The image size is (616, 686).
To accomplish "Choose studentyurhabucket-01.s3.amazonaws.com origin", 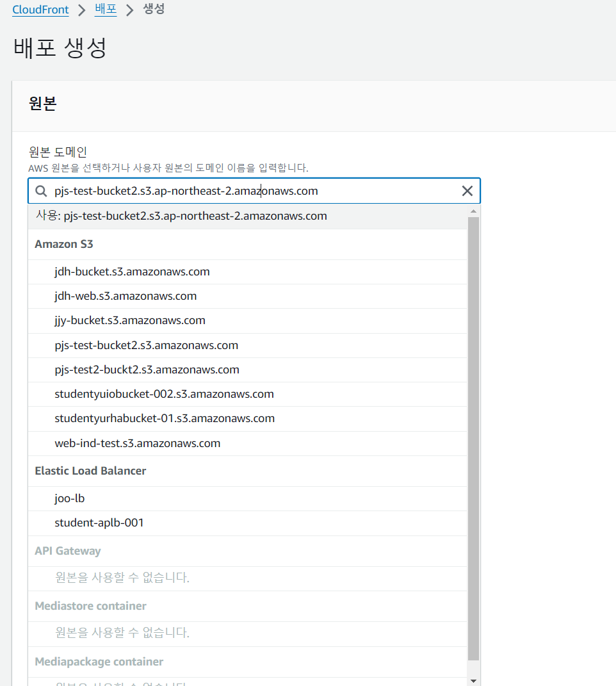I will (x=248, y=419).
